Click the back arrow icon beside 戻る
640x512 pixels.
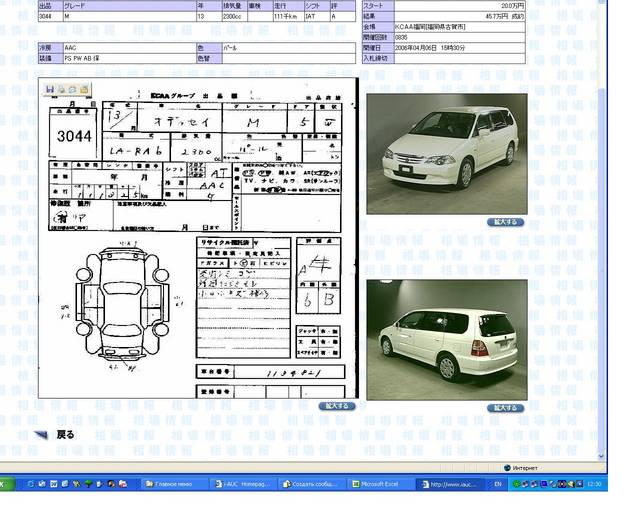41,435
